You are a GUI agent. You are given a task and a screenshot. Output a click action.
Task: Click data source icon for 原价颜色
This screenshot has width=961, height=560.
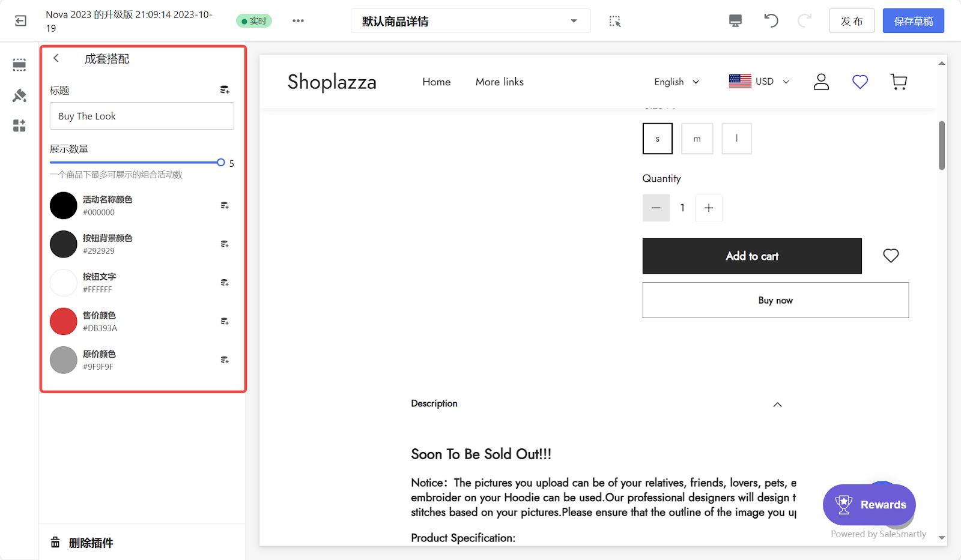225,360
